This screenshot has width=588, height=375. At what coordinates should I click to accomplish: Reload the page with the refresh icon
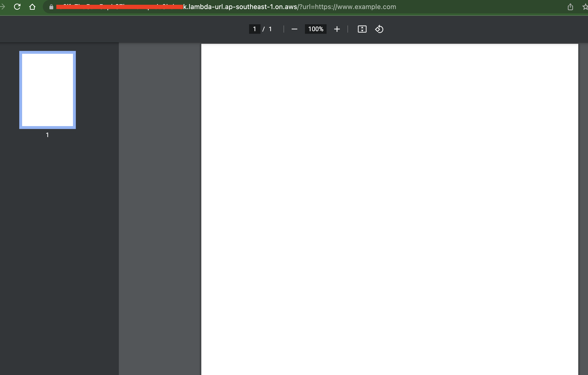click(x=17, y=7)
